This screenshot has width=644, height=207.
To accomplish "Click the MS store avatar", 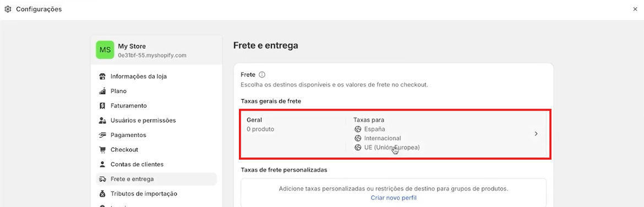I will coord(105,50).
